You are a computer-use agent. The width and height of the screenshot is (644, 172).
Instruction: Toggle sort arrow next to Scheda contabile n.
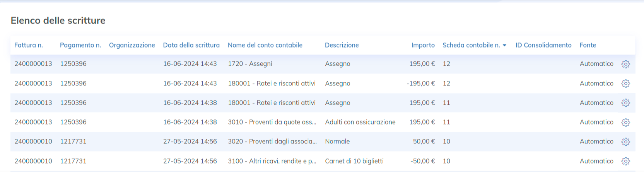coord(504,46)
